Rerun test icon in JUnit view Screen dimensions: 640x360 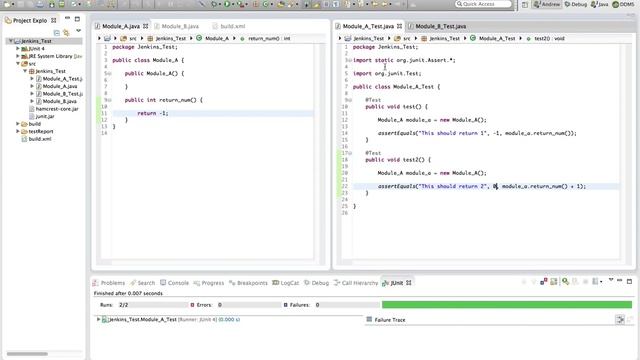pos(565,282)
